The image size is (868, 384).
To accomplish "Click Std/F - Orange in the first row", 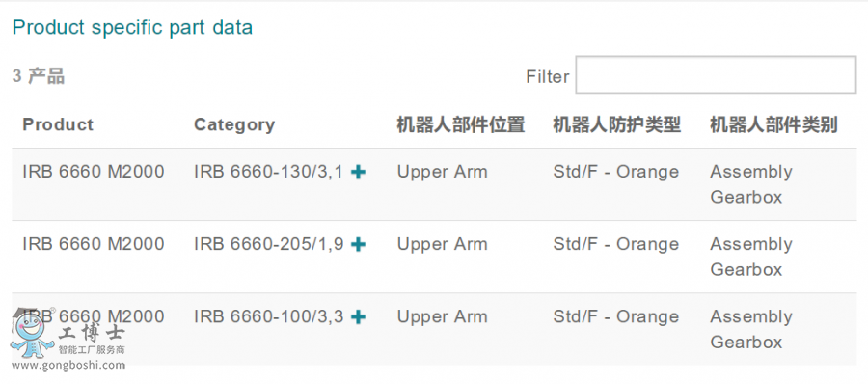I will coord(615,172).
